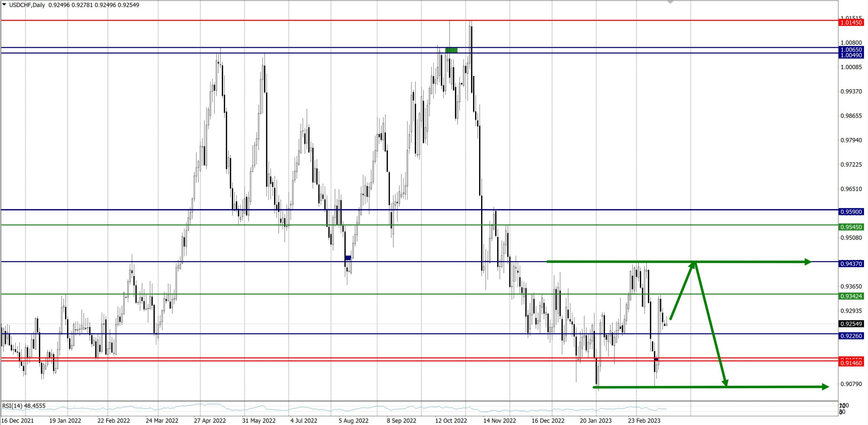The width and height of the screenshot is (868, 425).
Task: Open the USDCHF chart dropdown triangle
Action: (4, 5)
